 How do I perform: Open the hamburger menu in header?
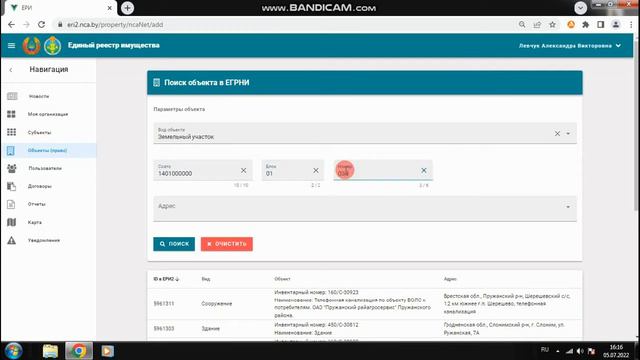(11, 46)
